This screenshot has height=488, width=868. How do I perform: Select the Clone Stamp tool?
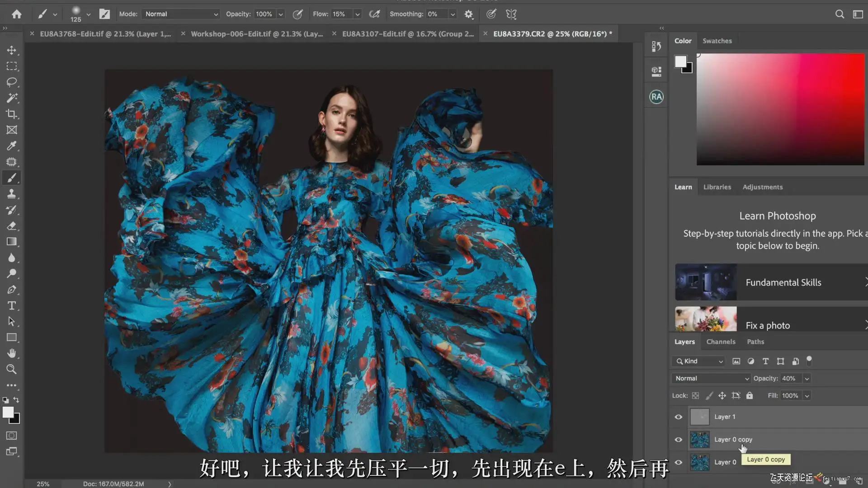(x=12, y=194)
